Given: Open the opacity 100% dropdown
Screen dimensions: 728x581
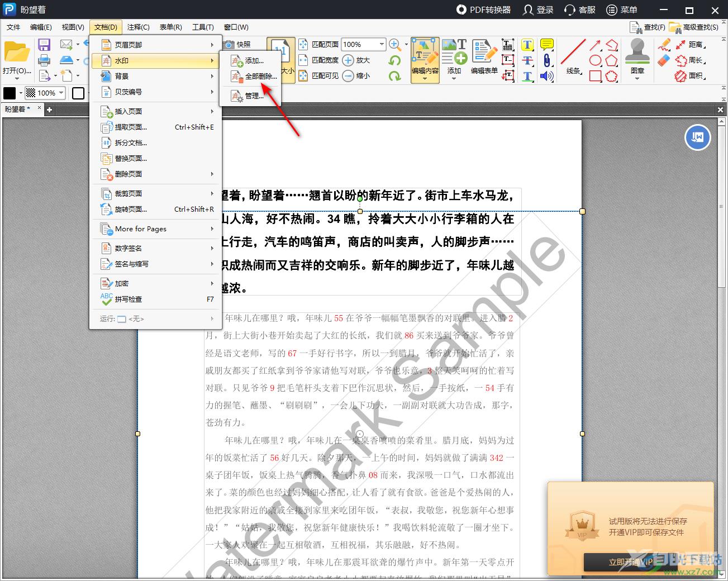Looking at the screenshot, I should pyautogui.click(x=61, y=93).
